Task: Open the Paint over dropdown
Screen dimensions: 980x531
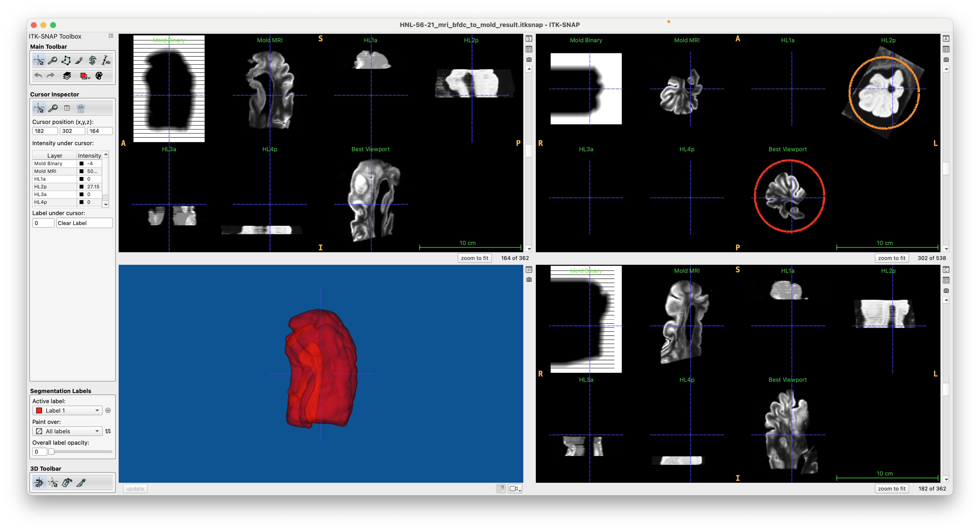Action: [67, 431]
